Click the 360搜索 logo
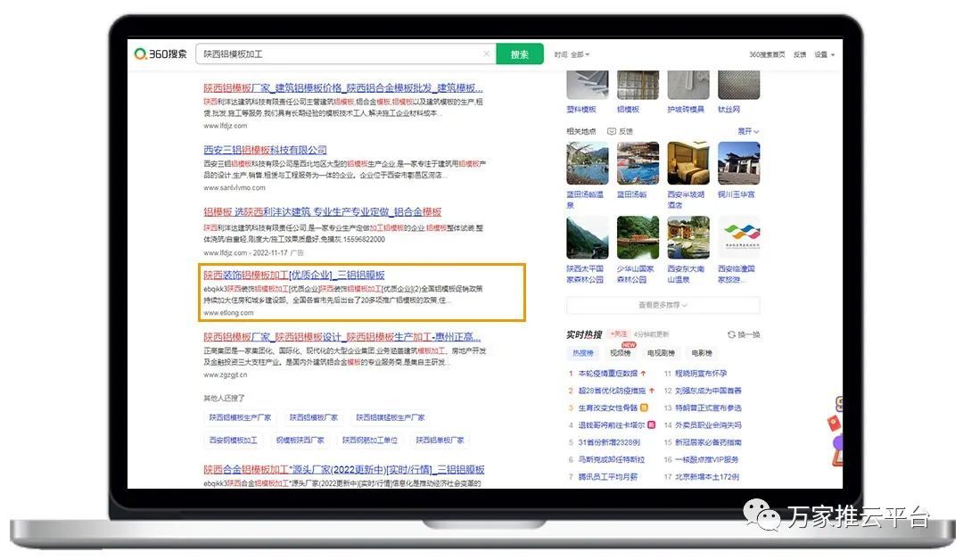The image size is (963, 560). [160, 54]
